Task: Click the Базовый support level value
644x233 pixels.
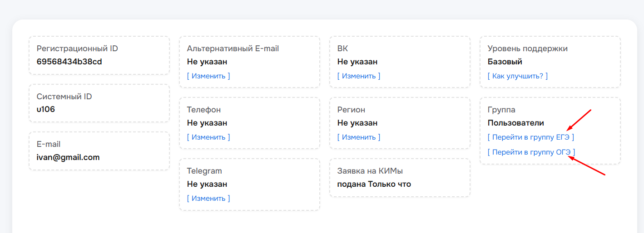Action: 505,62
